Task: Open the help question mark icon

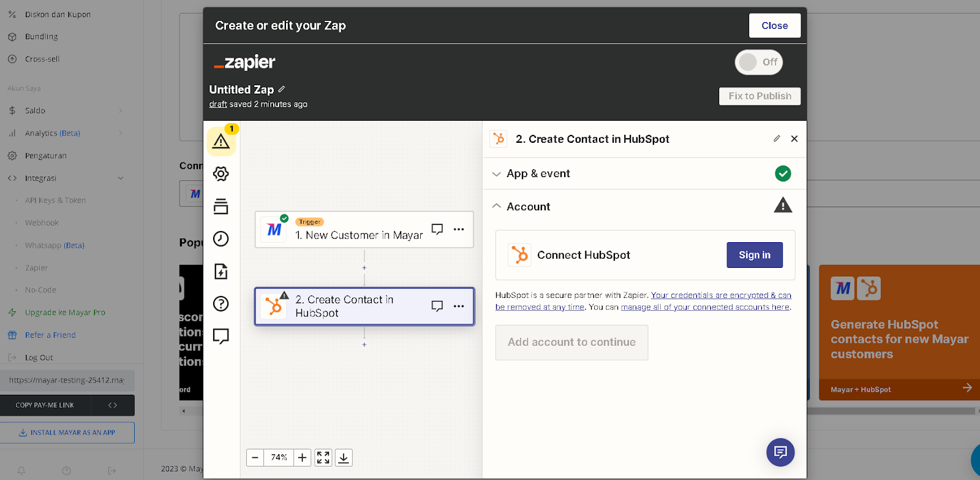Action: click(221, 304)
